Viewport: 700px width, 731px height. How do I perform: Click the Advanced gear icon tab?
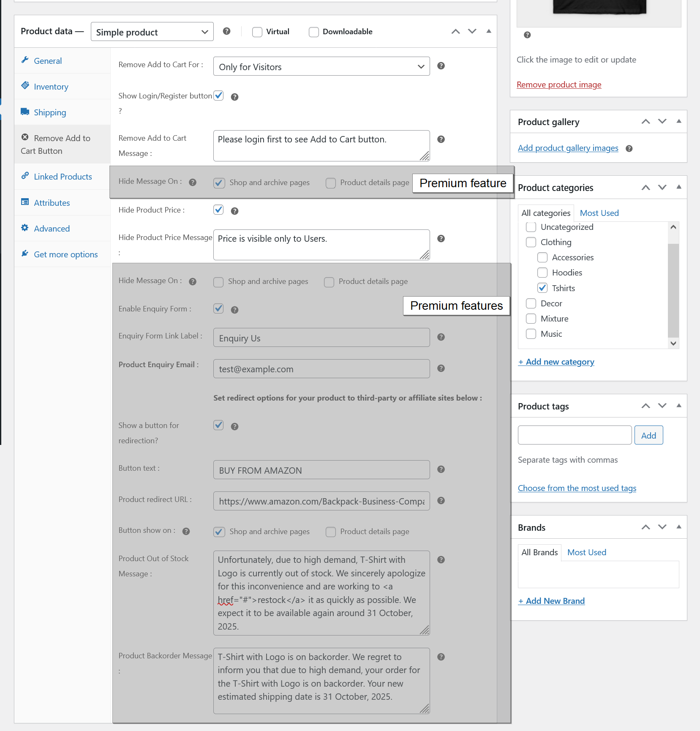[x=26, y=228]
